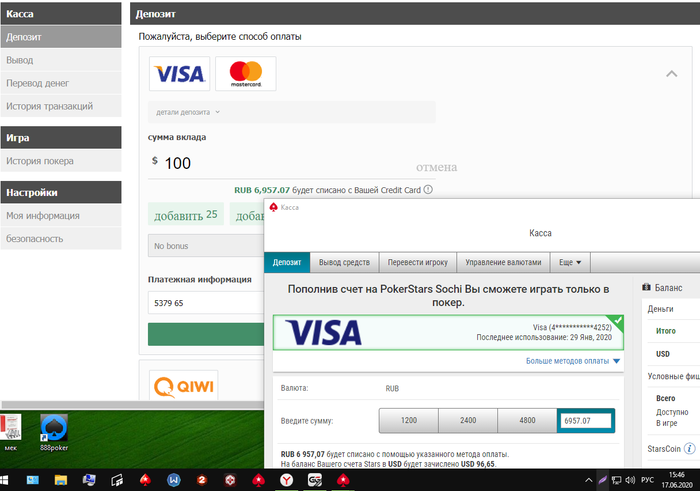Open the 888poker desktop shortcut

54,433
